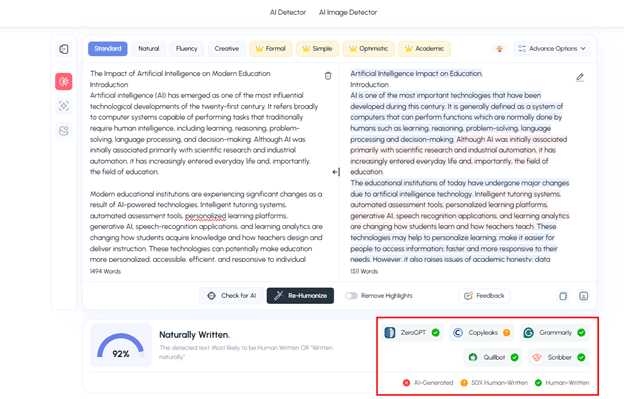624x399 pixels.
Task: Select the red humanizer sidebar icon
Action: (64, 82)
